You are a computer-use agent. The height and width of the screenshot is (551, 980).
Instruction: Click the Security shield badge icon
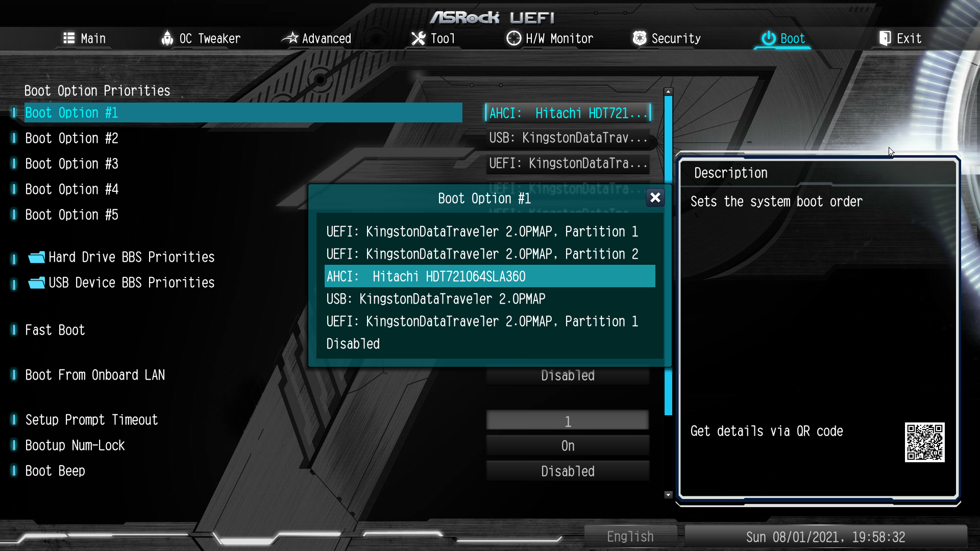click(640, 38)
